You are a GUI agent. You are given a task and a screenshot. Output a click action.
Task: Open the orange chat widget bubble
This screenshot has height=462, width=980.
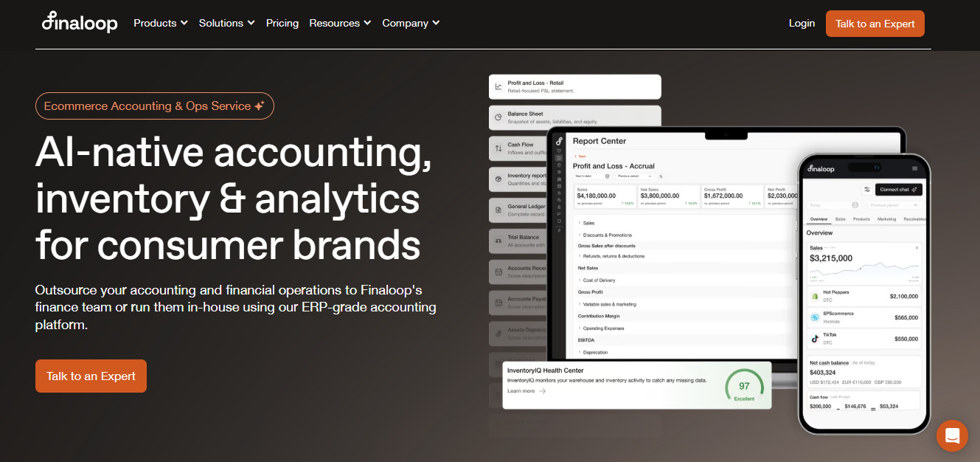(952, 435)
